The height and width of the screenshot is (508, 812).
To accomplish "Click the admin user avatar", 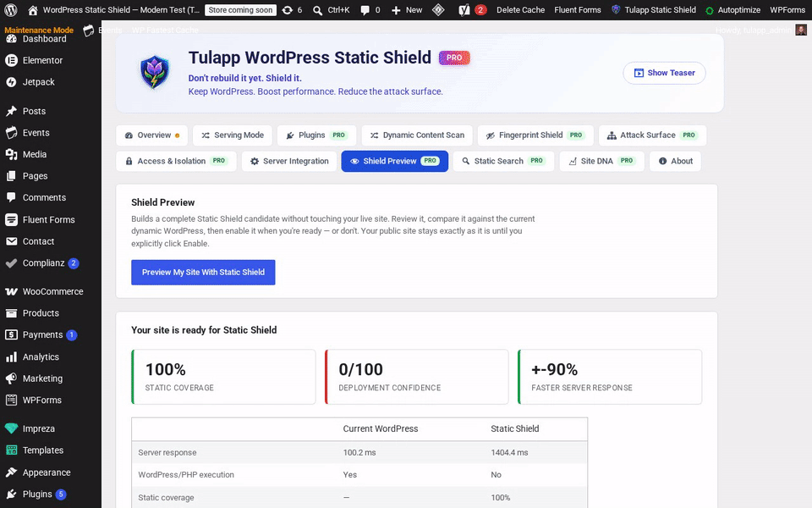I will (x=801, y=30).
